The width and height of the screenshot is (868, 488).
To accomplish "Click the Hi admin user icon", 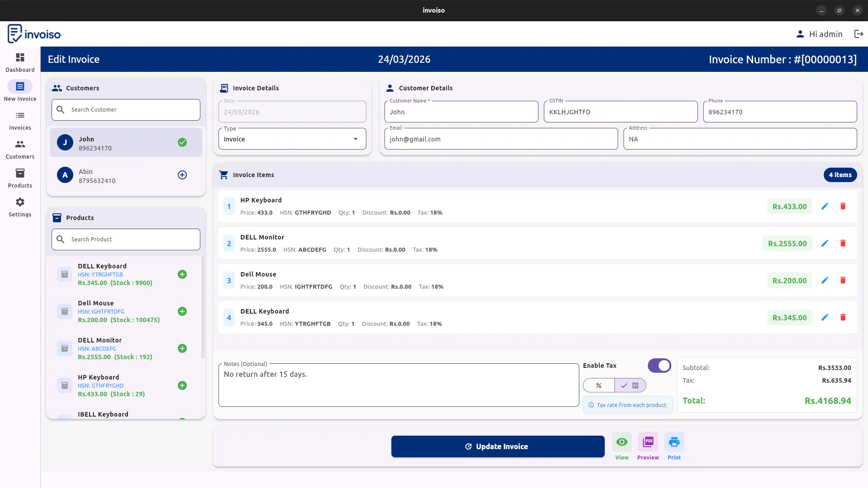I will click(800, 34).
